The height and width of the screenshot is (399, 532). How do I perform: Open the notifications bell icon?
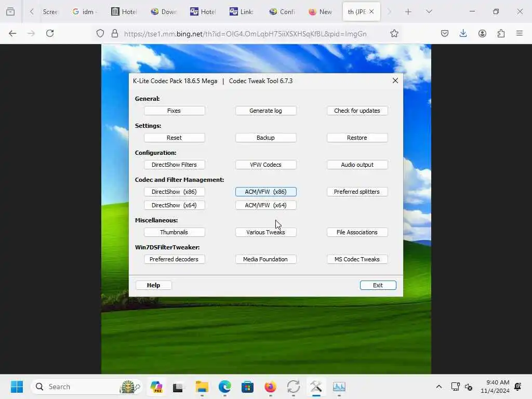coord(518,387)
